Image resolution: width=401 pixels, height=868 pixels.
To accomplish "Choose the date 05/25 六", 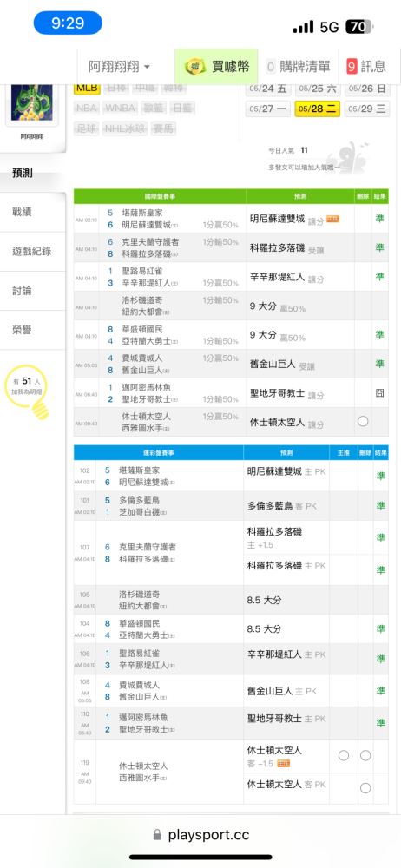I will click(x=318, y=89).
